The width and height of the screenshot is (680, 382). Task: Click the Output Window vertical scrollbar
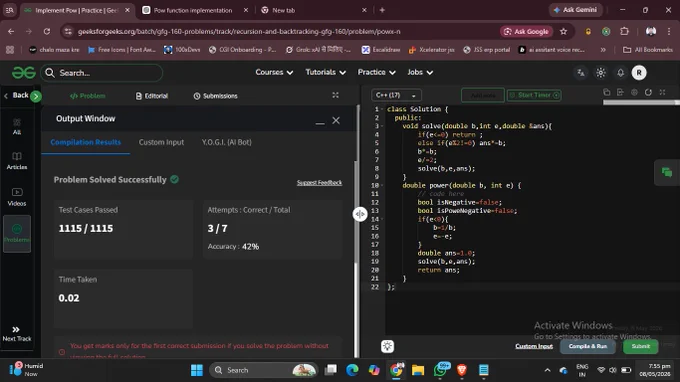[357, 212]
